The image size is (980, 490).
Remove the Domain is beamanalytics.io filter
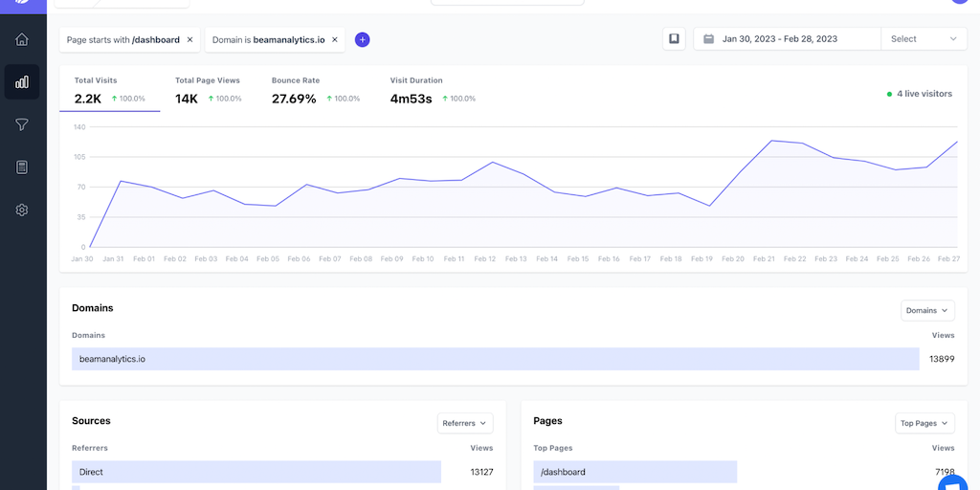[335, 40]
